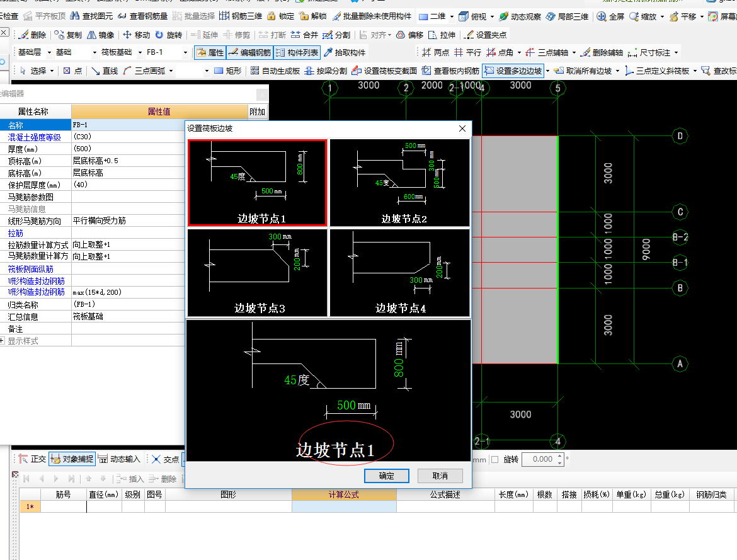Click 设置夹点 tool
This screenshot has height=560, width=737.
click(x=486, y=35)
